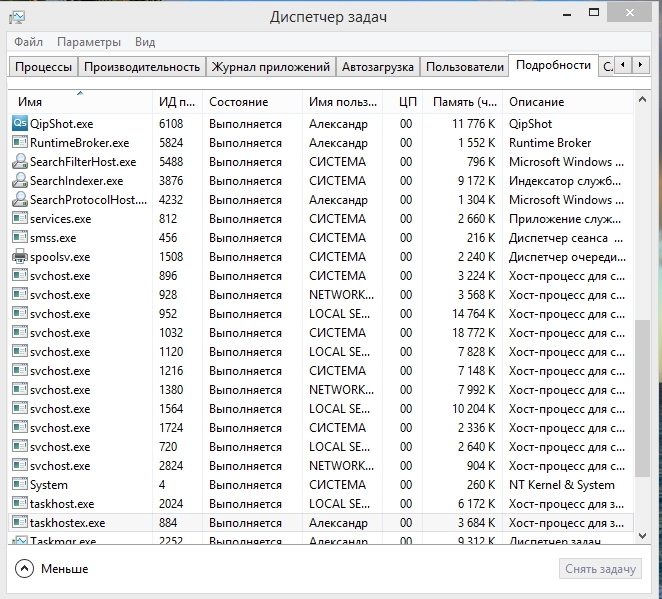Open the Параметры menu
Screen dimensions: 662x599
coord(89,42)
